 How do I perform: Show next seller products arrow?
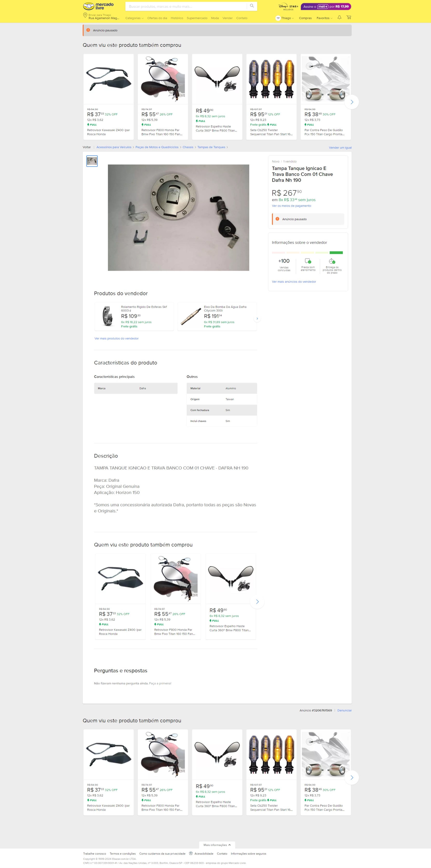pyautogui.click(x=257, y=318)
